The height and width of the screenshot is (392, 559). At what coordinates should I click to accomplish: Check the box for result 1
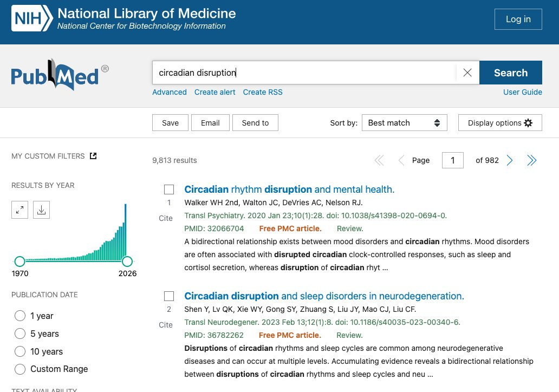169,190
